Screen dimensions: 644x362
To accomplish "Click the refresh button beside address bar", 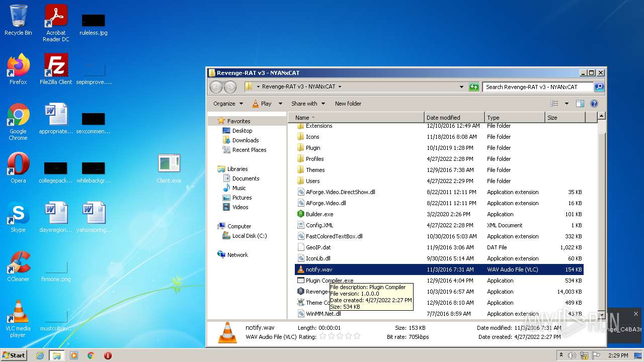I will click(473, 87).
